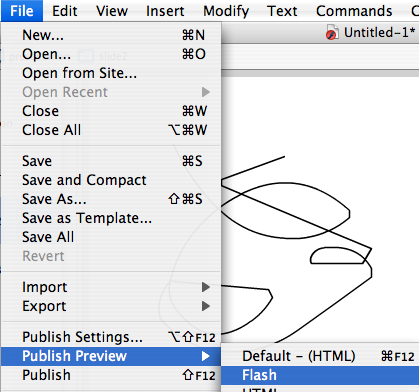This screenshot has height=392, width=419.
Task: Open the Modify menu
Action: pos(226,11)
